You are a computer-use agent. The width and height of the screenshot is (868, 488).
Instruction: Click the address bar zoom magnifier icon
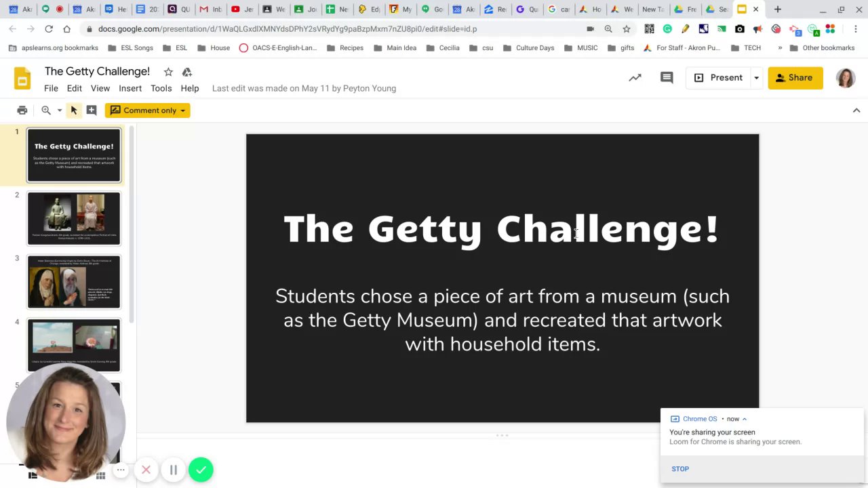[608, 29]
